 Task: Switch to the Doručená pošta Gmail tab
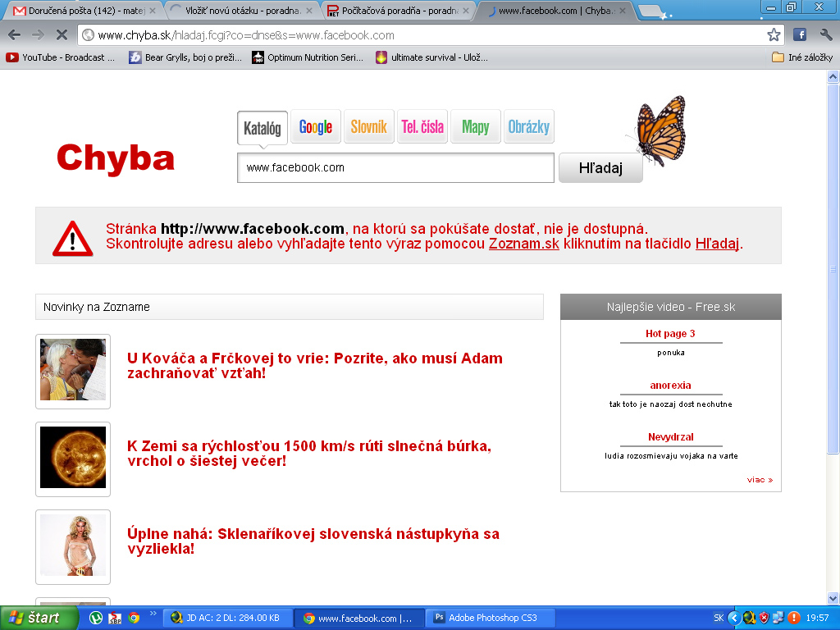(80, 11)
